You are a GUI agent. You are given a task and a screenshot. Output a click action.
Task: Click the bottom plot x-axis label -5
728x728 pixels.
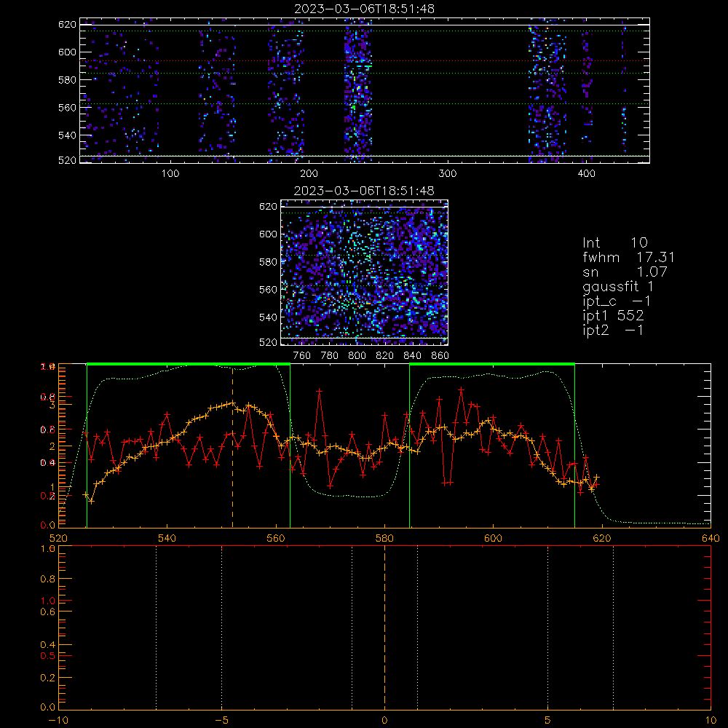pyautogui.click(x=222, y=720)
